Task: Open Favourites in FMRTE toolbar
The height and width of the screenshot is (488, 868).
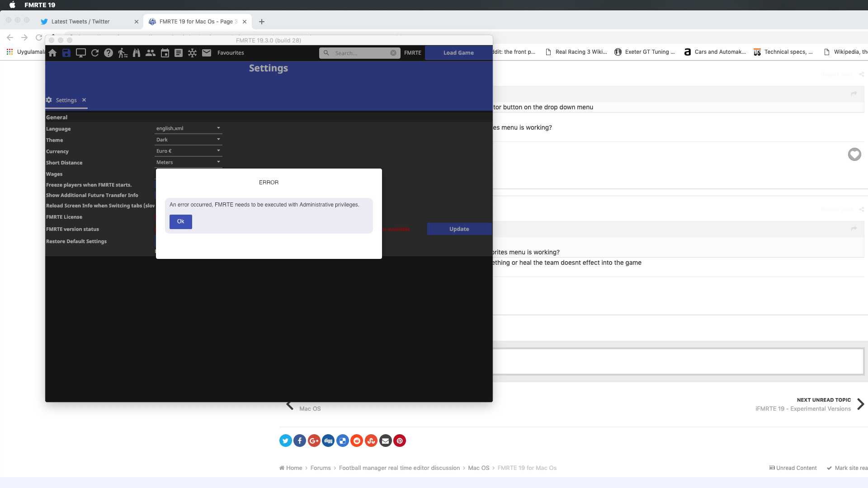Action: pyautogui.click(x=231, y=53)
